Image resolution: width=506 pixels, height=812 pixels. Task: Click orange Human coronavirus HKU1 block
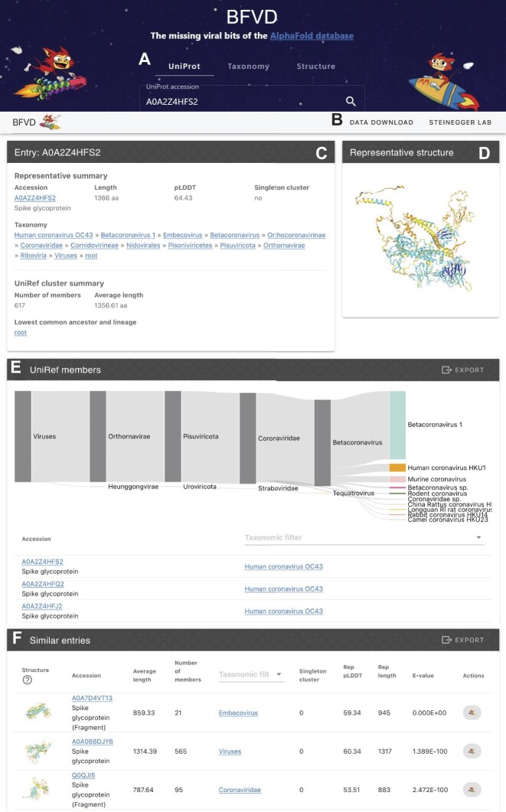(x=397, y=468)
